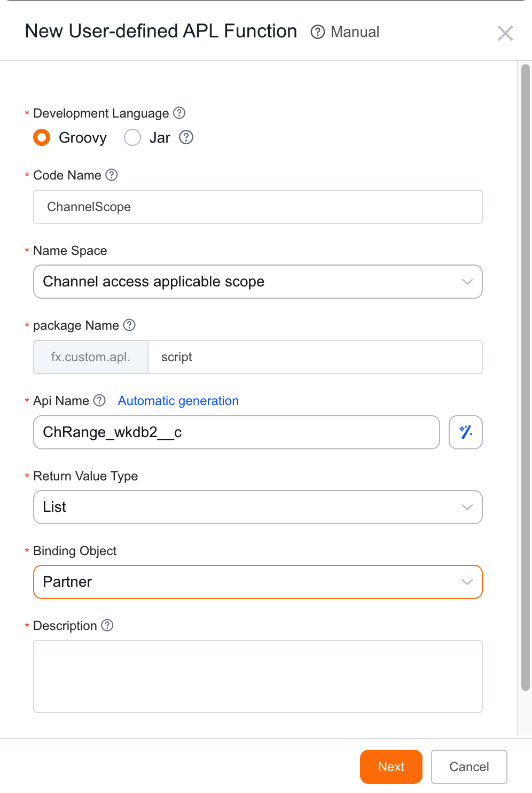Click help icon beside Code Name
The image size is (532, 793).
tap(112, 175)
